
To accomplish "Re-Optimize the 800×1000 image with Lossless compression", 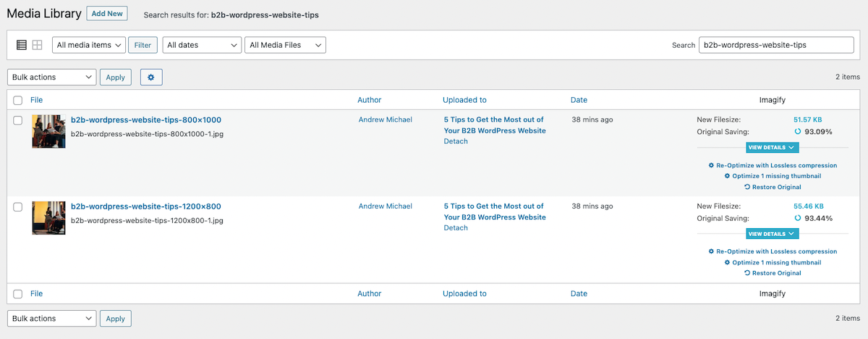I will click(773, 165).
